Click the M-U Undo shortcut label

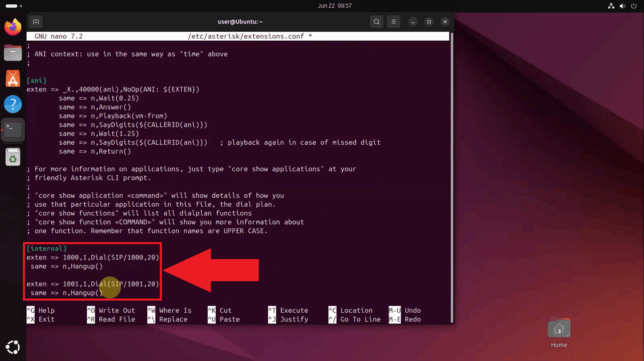405,311
